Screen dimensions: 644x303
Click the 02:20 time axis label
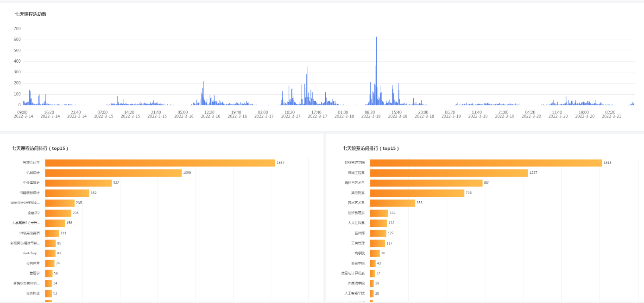click(x=610, y=112)
